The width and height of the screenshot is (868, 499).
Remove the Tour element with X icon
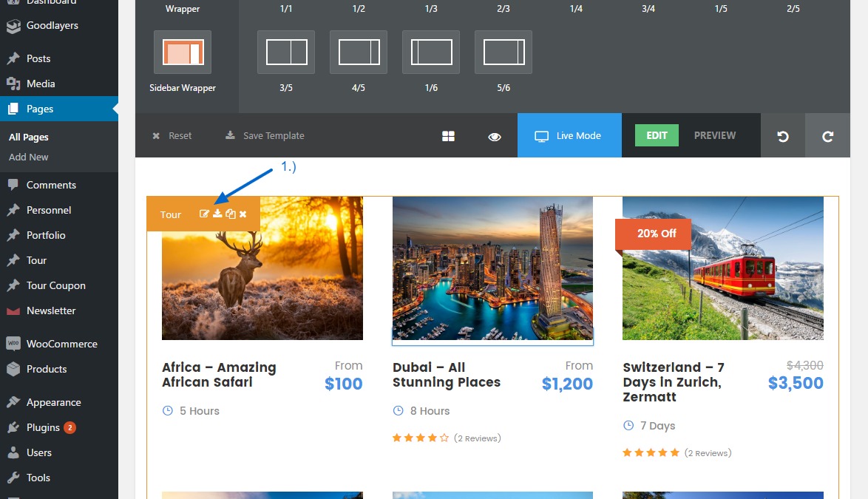click(243, 214)
